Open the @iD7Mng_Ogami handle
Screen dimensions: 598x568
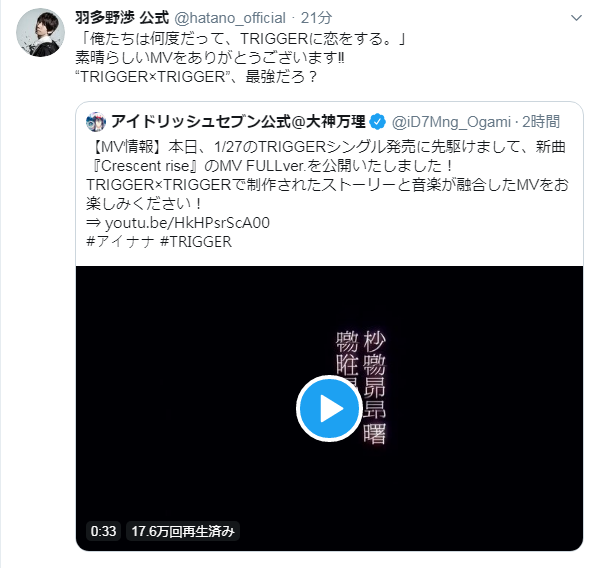[451, 122]
